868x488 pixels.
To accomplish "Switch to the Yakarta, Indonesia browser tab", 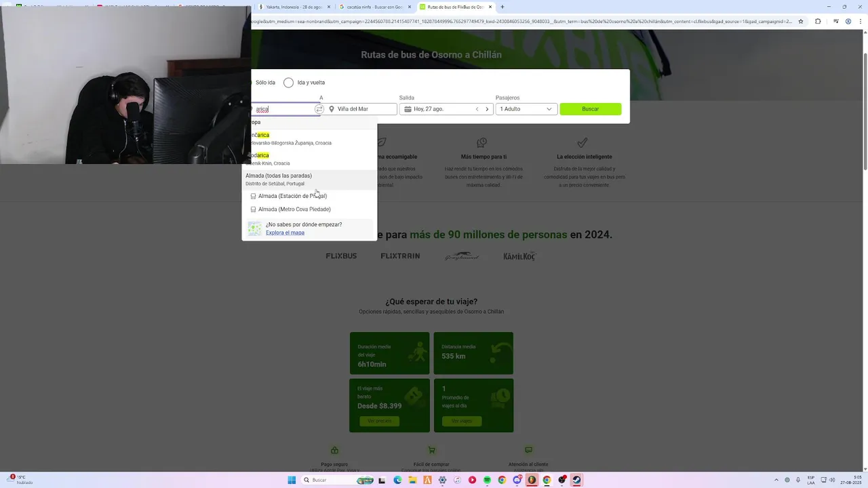I will click(x=294, y=7).
